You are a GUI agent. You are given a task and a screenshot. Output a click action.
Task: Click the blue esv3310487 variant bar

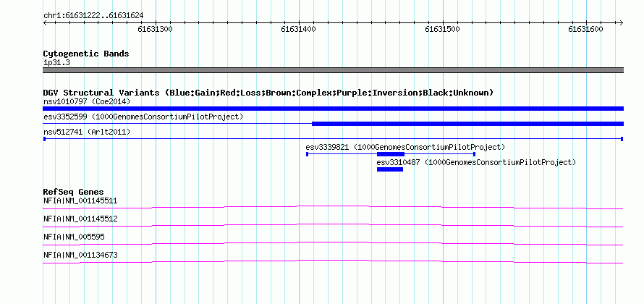click(390, 169)
